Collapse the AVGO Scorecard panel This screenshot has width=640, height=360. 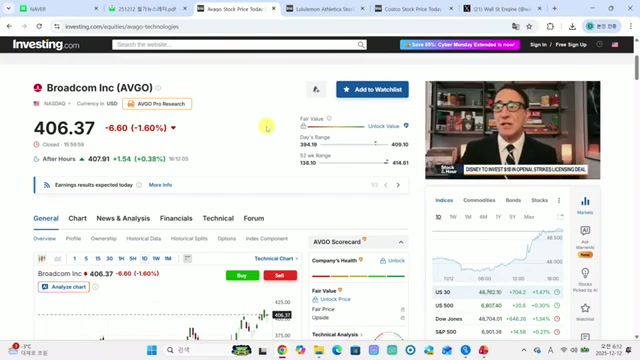click(401, 242)
